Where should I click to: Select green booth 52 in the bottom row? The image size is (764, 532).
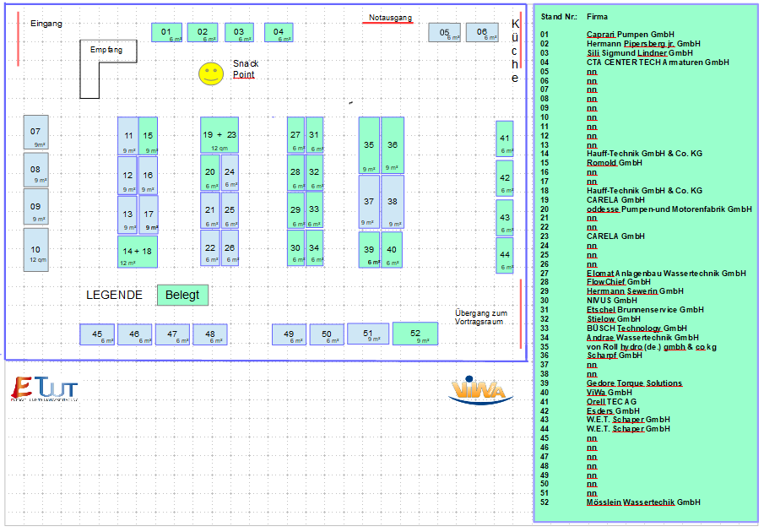pyautogui.click(x=415, y=334)
